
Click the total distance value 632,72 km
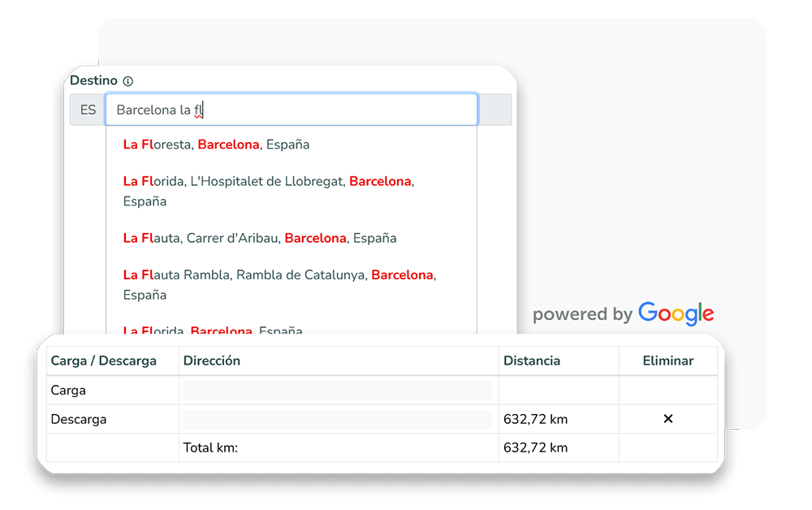[535, 447]
